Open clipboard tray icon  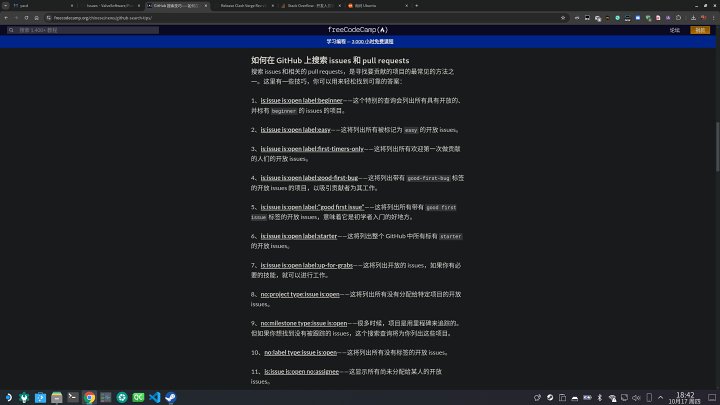coord(562,398)
